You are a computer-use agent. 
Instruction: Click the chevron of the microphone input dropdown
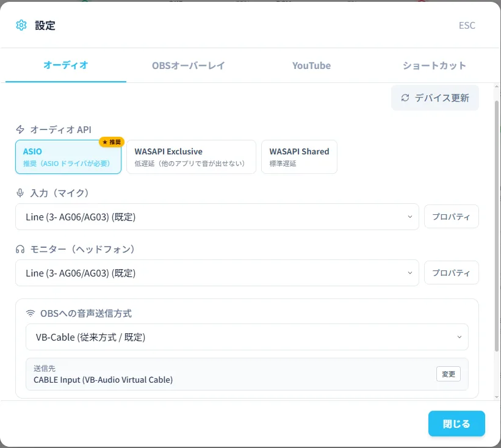pos(409,217)
